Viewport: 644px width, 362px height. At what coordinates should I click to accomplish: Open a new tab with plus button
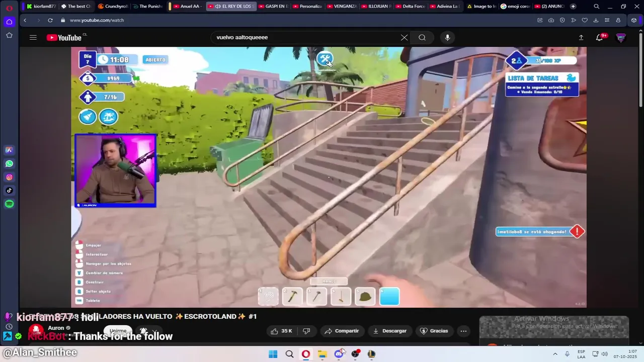tap(573, 7)
